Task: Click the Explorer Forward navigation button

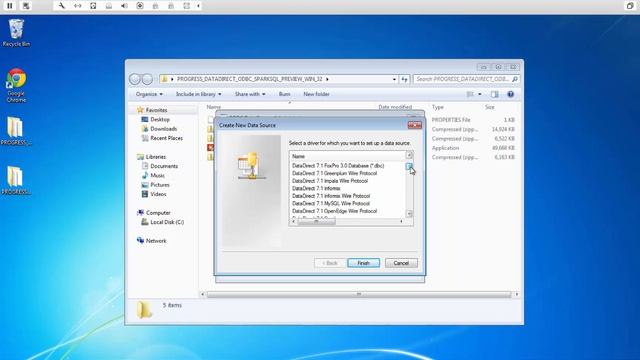Action: click(x=147, y=79)
